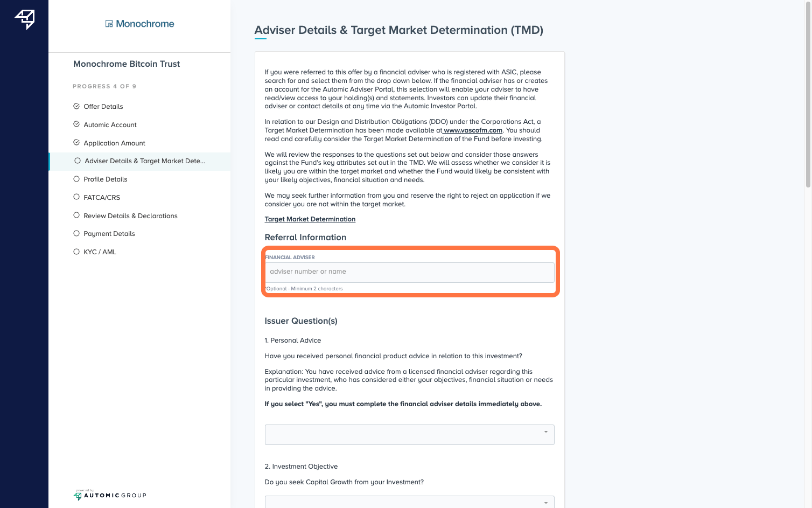Open the Payment Details step
This screenshot has width=812, height=508.
tap(109, 234)
